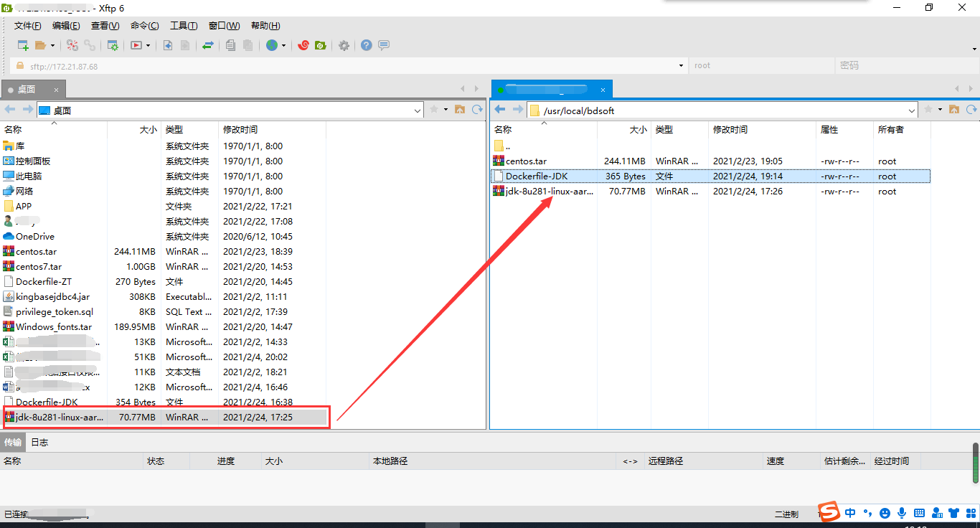Click the remote panel home folder icon

point(955,109)
